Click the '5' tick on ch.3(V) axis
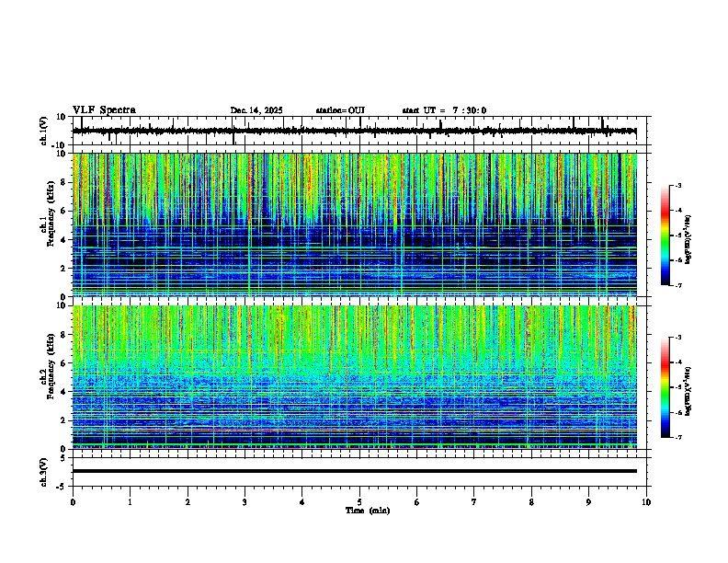 [64, 457]
